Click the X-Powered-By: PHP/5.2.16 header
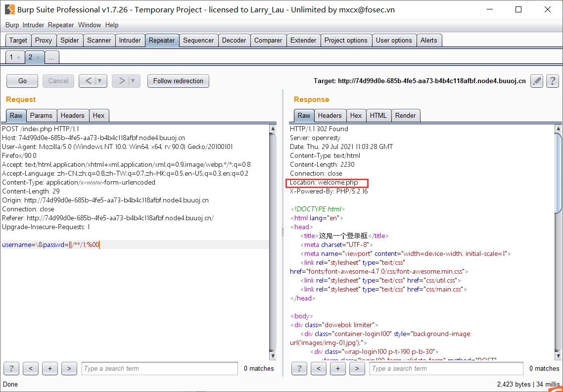 pos(329,191)
